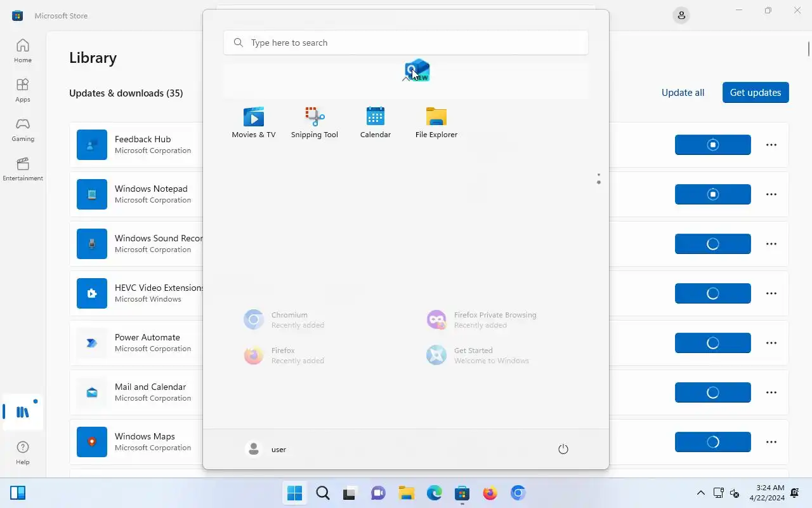Open more options for Power Automate
This screenshot has width=812, height=508.
(x=771, y=343)
